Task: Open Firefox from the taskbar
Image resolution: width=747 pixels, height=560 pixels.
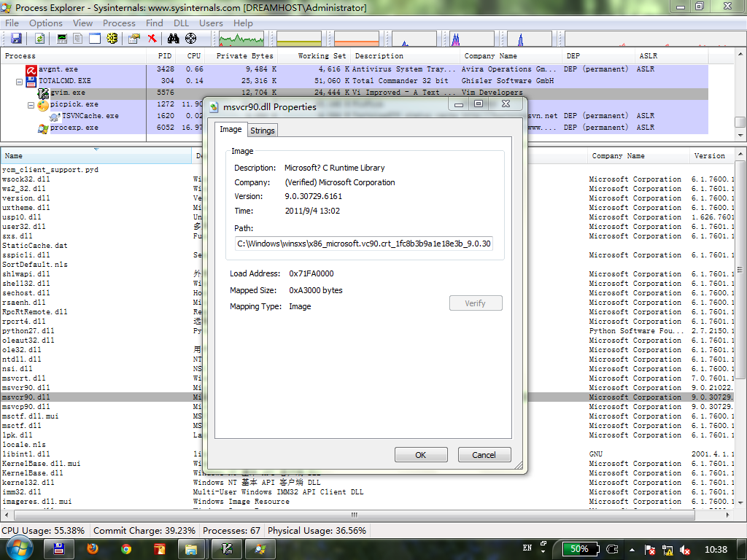Action: [93, 549]
